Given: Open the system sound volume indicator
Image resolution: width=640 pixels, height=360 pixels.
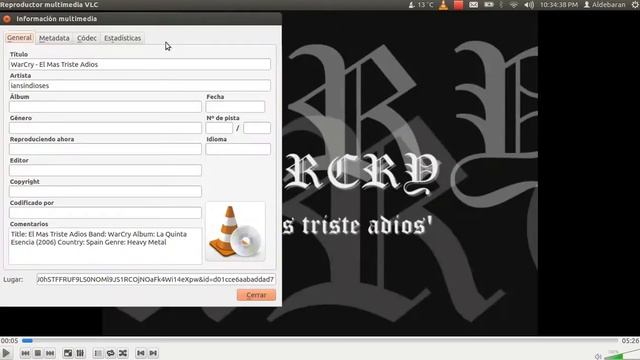Looking at the screenshot, I should tap(529, 5).
